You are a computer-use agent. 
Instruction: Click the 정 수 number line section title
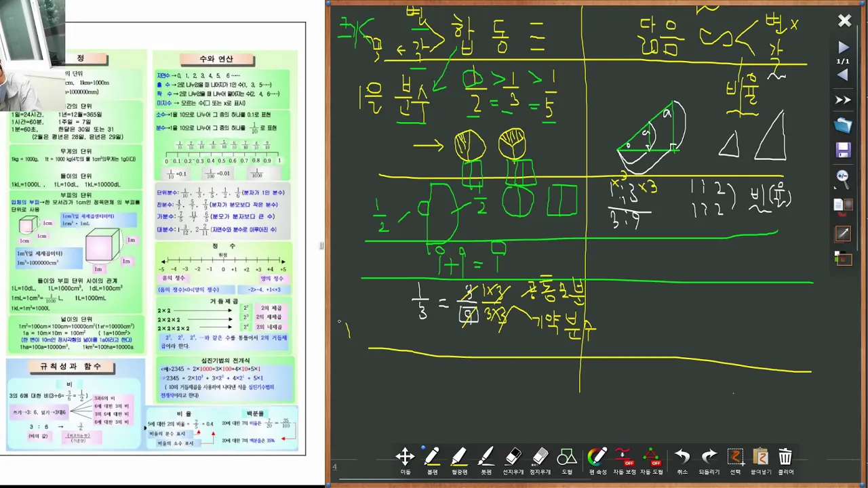point(223,246)
